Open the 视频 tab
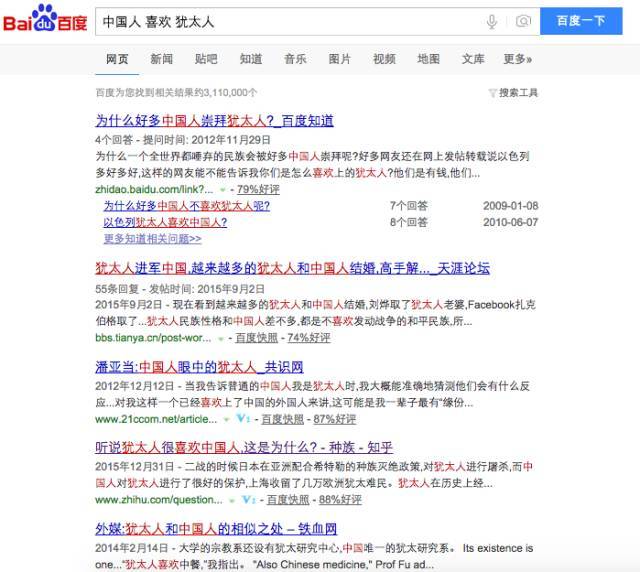This screenshot has height=572, width=640. [x=384, y=59]
